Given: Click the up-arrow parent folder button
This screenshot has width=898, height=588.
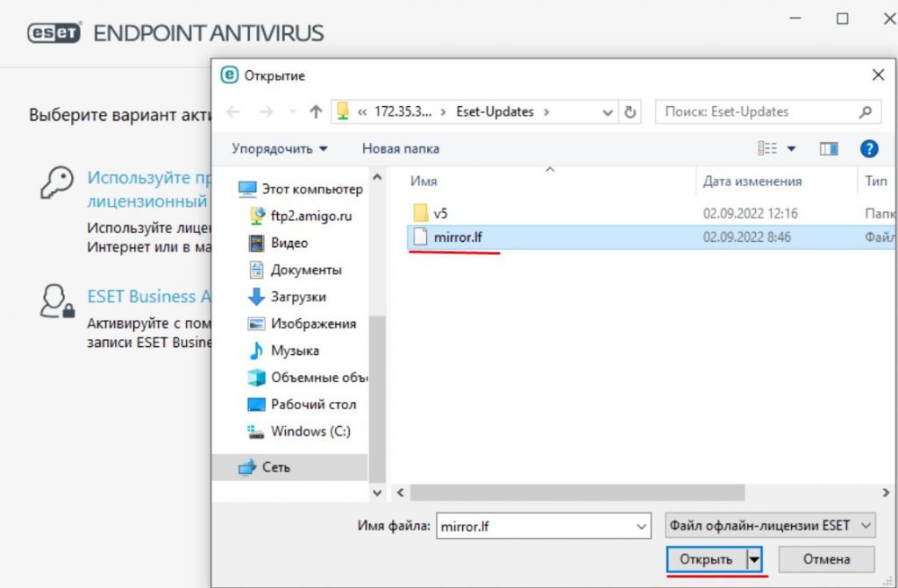Looking at the screenshot, I should click(x=317, y=112).
